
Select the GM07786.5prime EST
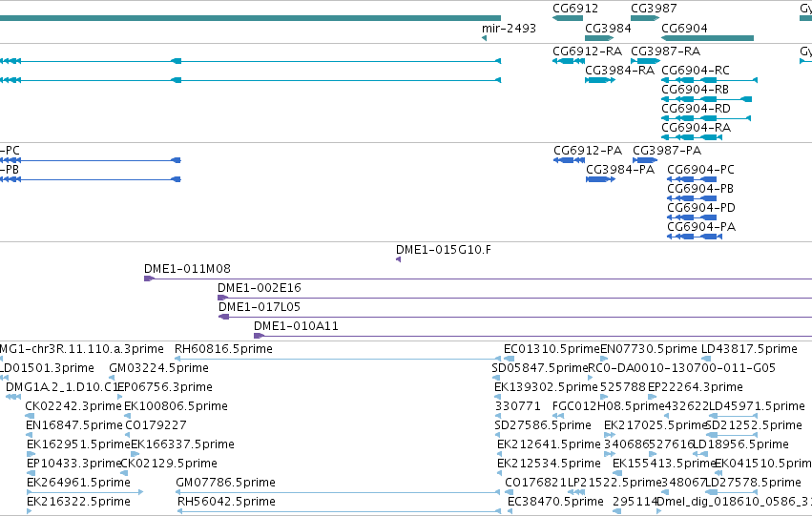pos(226,484)
